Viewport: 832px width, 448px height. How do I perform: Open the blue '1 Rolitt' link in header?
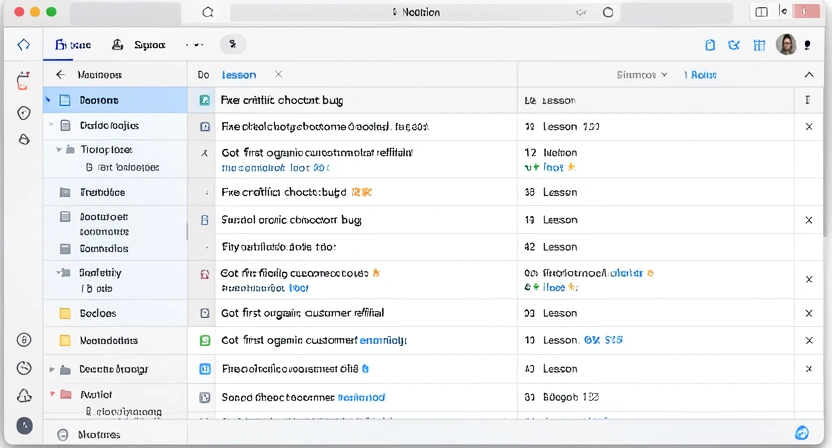tap(700, 75)
